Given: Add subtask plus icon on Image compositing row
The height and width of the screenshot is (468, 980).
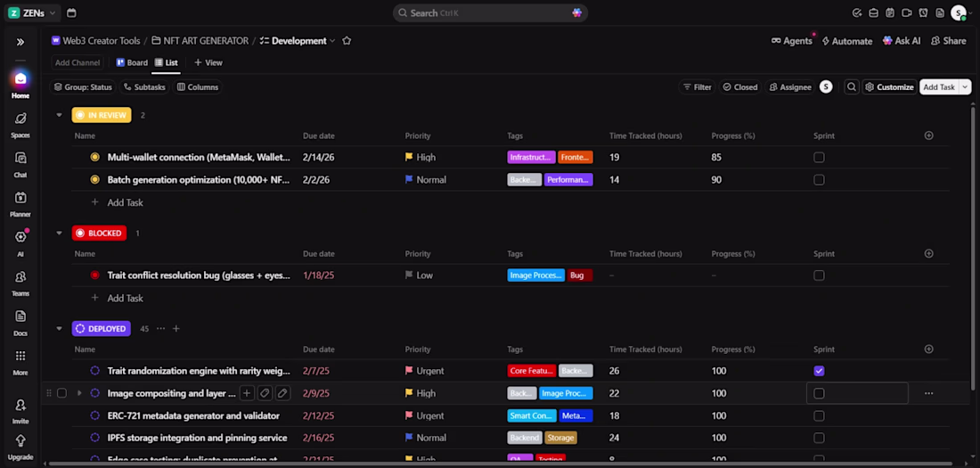Looking at the screenshot, I should 247,393.
